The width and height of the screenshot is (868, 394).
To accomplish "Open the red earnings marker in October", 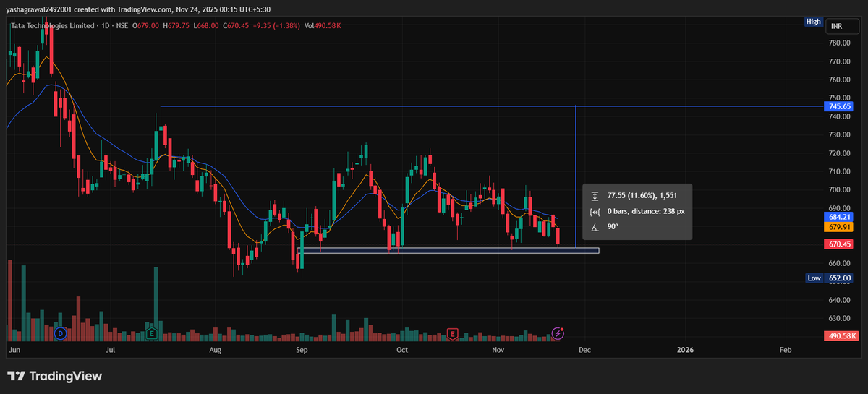I will [452, 334].
